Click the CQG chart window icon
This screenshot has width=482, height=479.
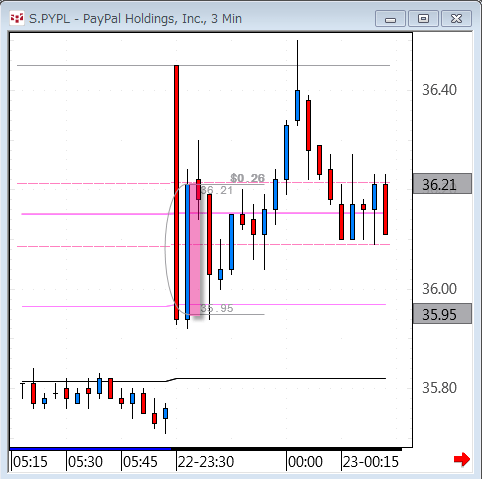pyautogui.click(x=17, y=19)
